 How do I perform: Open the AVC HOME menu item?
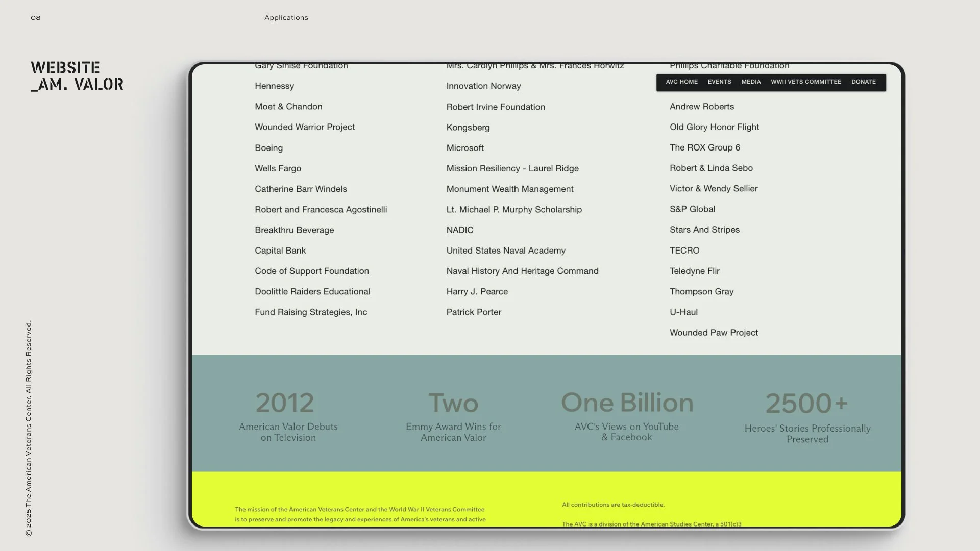pos(681,82)
